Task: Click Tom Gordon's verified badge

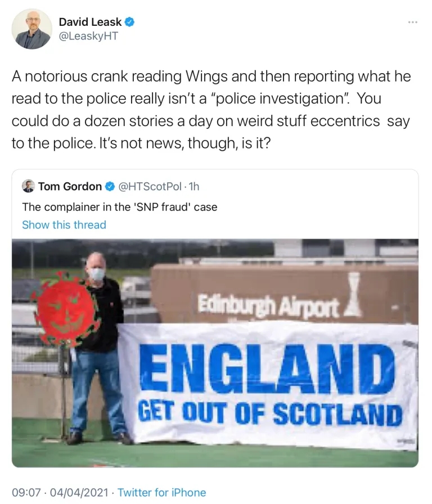Action: tap(110, 186)
